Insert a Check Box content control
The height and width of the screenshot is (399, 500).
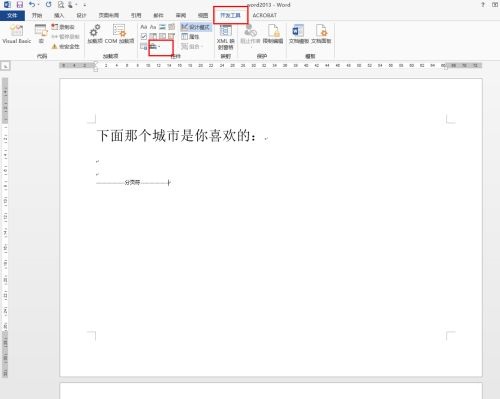click(x=144, y=36)
